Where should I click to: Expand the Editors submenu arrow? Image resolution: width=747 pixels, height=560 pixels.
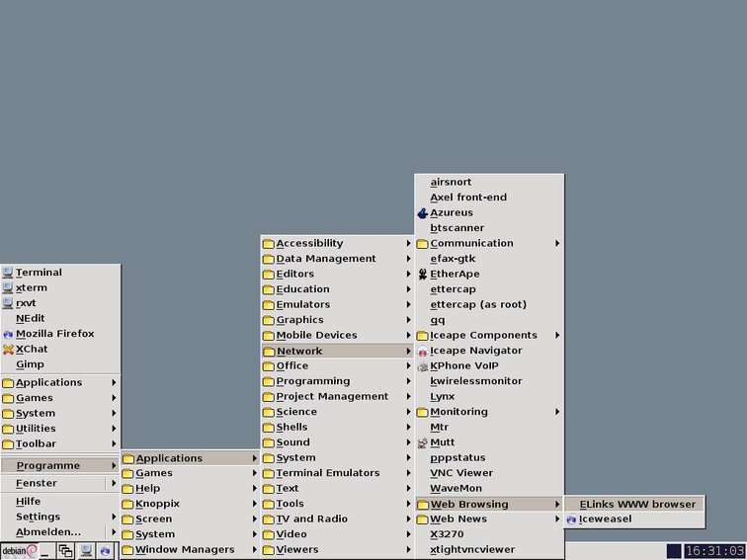pos(408,274)
